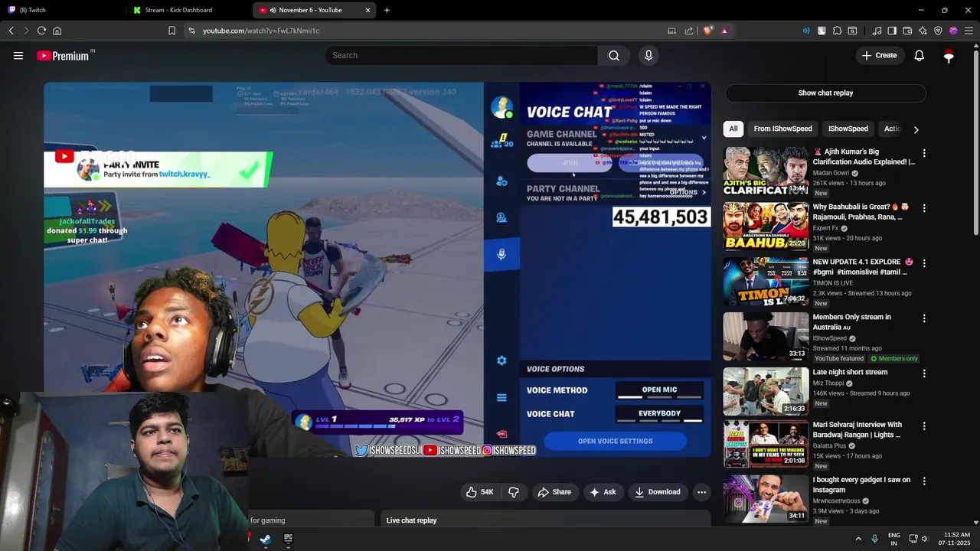This screenshot has width=980, height=551.
Task: Click the taskbar microphone indicator
Action: [875, 539]
